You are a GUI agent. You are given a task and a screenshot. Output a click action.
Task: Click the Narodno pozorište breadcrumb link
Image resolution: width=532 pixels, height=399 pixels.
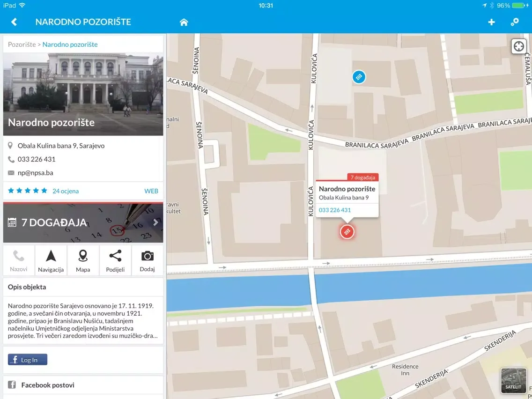click(70, 44)
